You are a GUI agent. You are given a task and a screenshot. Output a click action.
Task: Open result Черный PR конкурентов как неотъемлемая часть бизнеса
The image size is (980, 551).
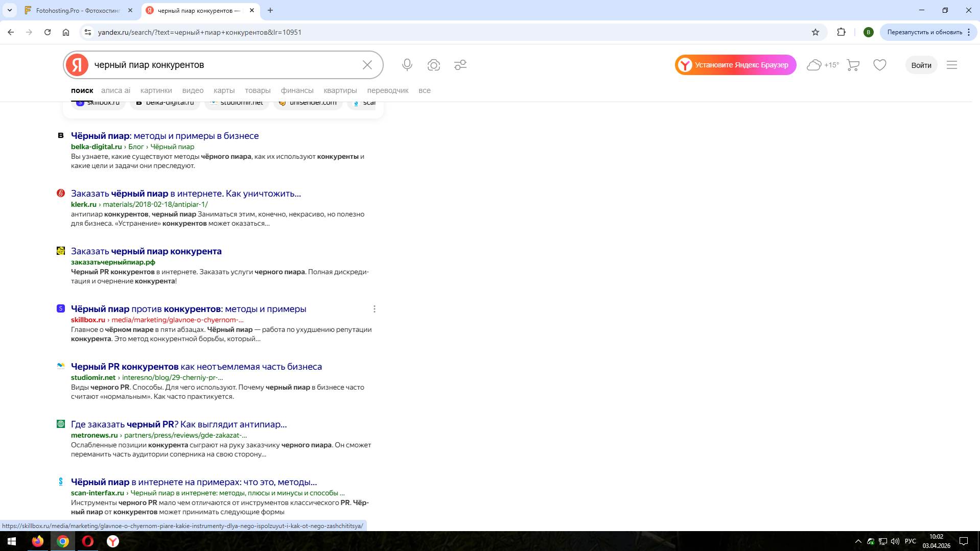pos(196,367)
